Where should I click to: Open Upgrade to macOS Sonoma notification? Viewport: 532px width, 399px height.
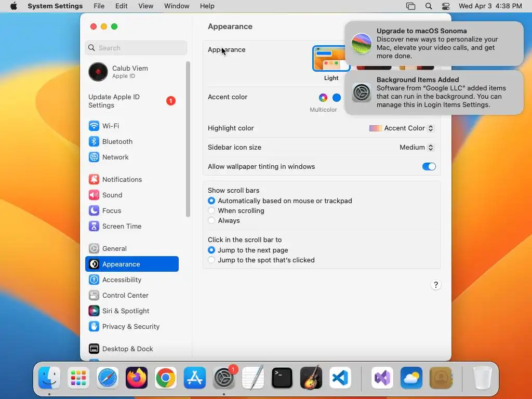point(434,44)
